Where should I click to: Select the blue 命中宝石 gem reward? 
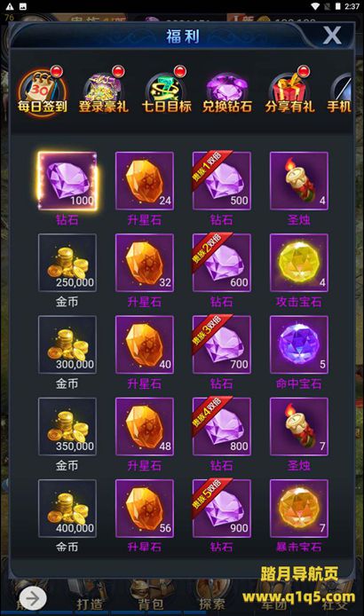(x=299, y=344)
